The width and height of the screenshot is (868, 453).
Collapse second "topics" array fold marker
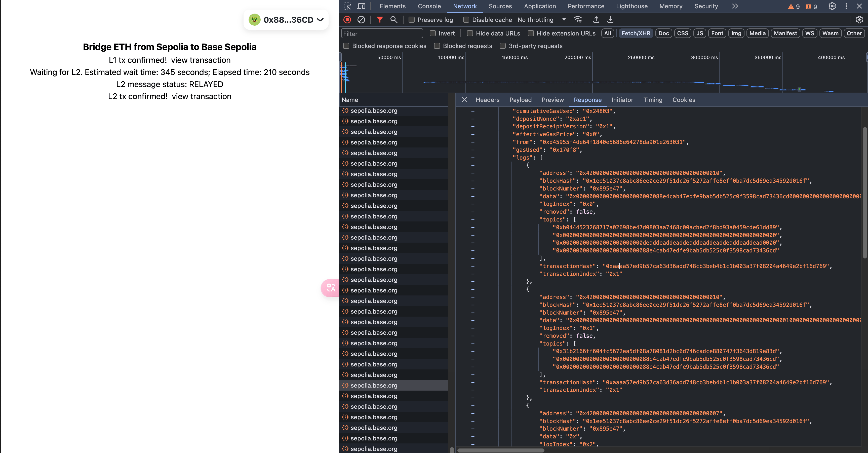[473, 344]
